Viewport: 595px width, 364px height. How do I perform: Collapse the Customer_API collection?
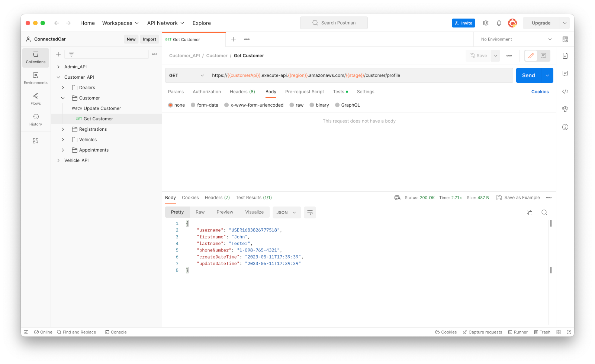point(58,77)
